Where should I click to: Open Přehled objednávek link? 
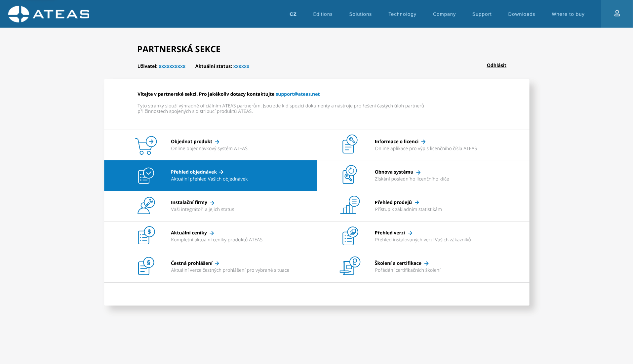pyautogui.click(x=194, y=172)
